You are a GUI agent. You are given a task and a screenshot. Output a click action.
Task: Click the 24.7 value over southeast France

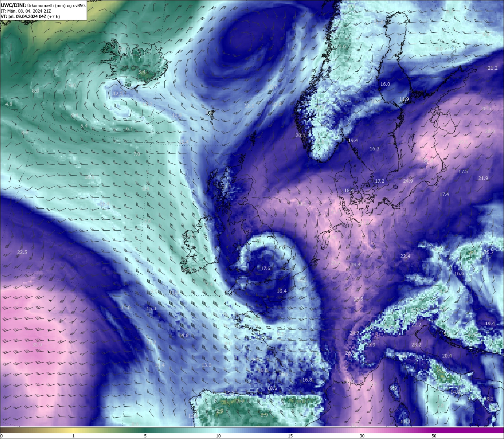[x=354, y=333]
